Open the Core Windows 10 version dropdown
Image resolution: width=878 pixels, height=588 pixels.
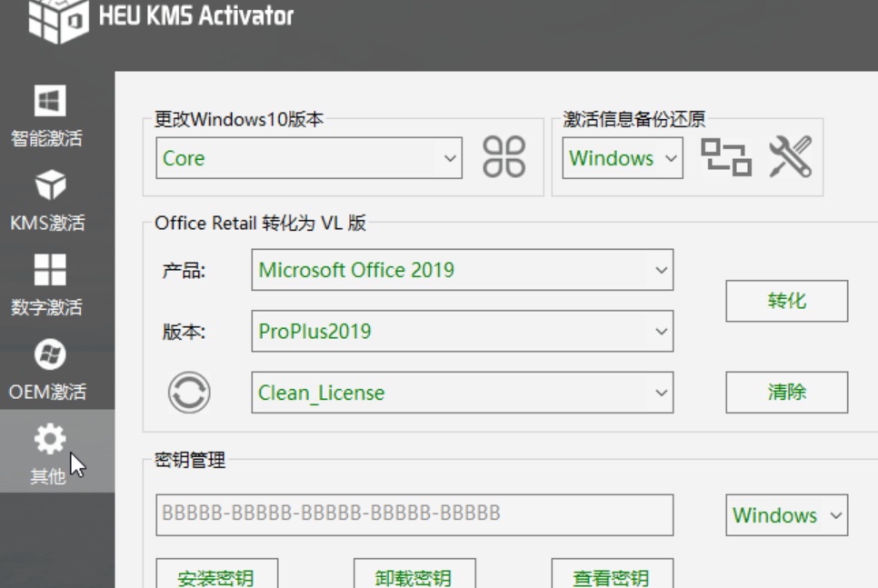(309, 157)
